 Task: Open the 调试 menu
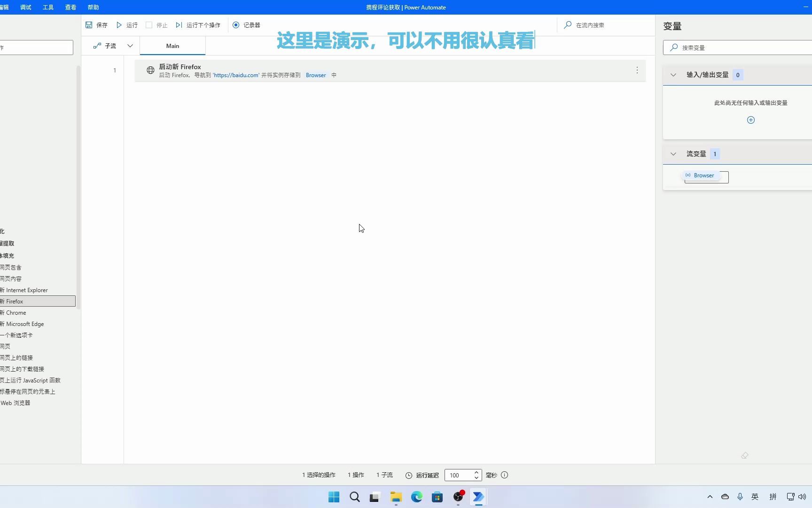coord(25,7)
